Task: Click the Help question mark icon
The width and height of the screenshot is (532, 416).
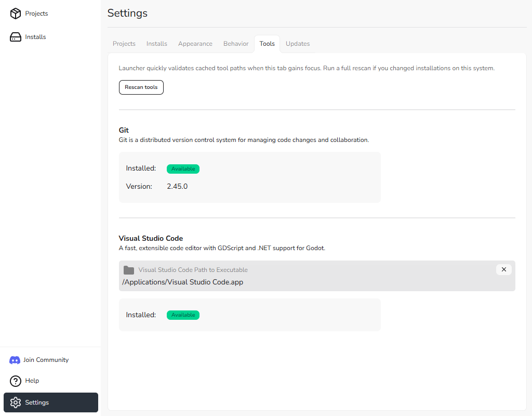Action: coord(15,381)
